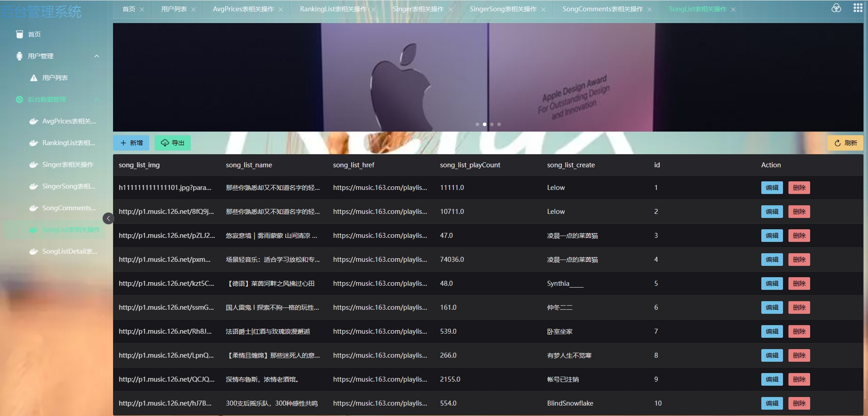Select the third carousel indicator dot
This screenshot has height=416, width=868.
[x=492, y=124]
